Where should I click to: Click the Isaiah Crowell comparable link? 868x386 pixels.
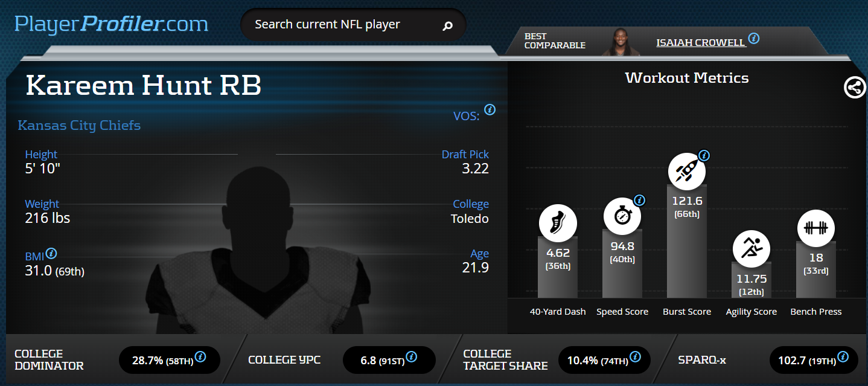(700, 42)
